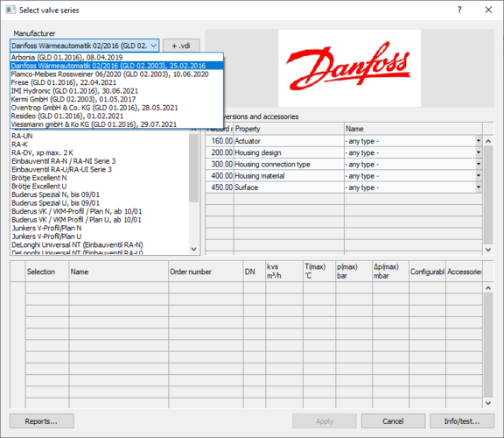Image resolution: width=504 pixels, height=438 pixels.
Task: Click the dialog window icon in title bar
Action: (10, 10)
